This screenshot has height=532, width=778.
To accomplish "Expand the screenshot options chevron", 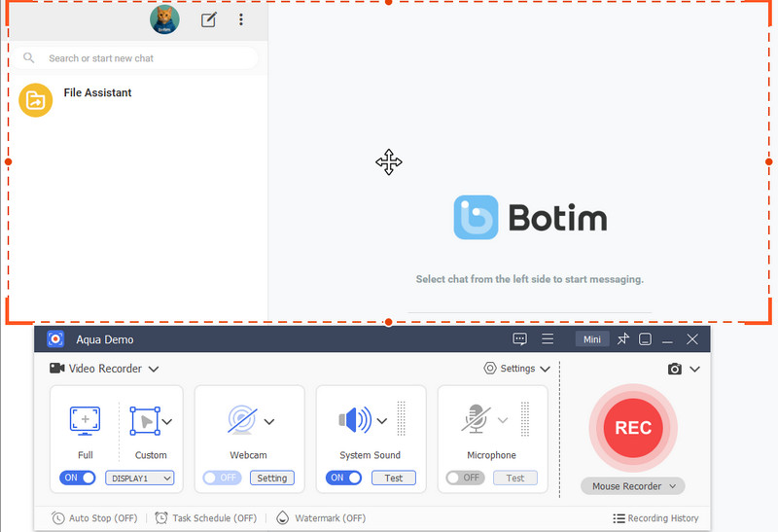I will click(694, 369).
